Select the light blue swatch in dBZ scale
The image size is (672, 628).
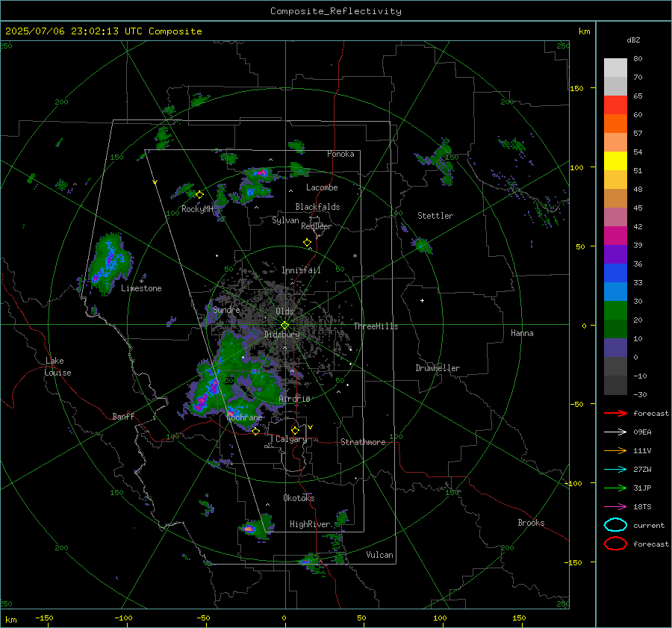coord(615,292)
